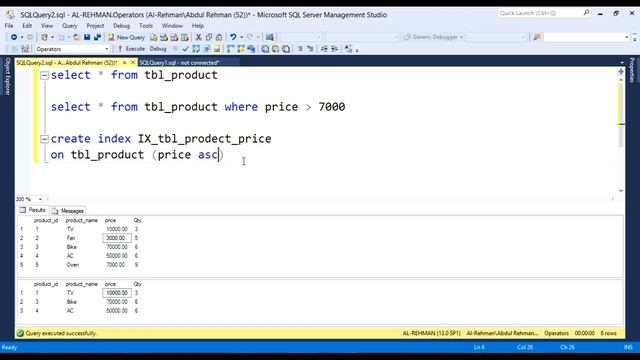The image size is (640, 360).
Task: Click the Decrease Indent icon
Action: (x=324, y=49)
